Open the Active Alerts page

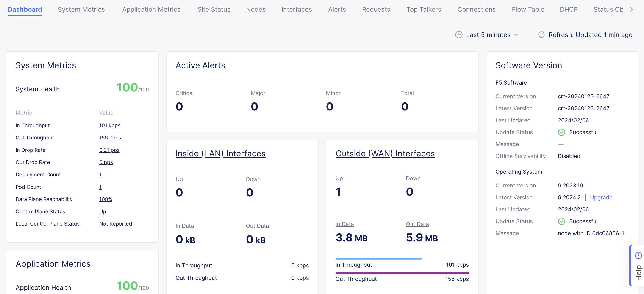(200, 65)
